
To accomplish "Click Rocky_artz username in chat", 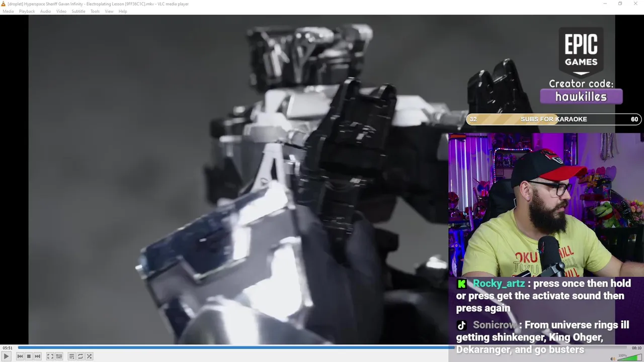I will (x=499, y=284).
